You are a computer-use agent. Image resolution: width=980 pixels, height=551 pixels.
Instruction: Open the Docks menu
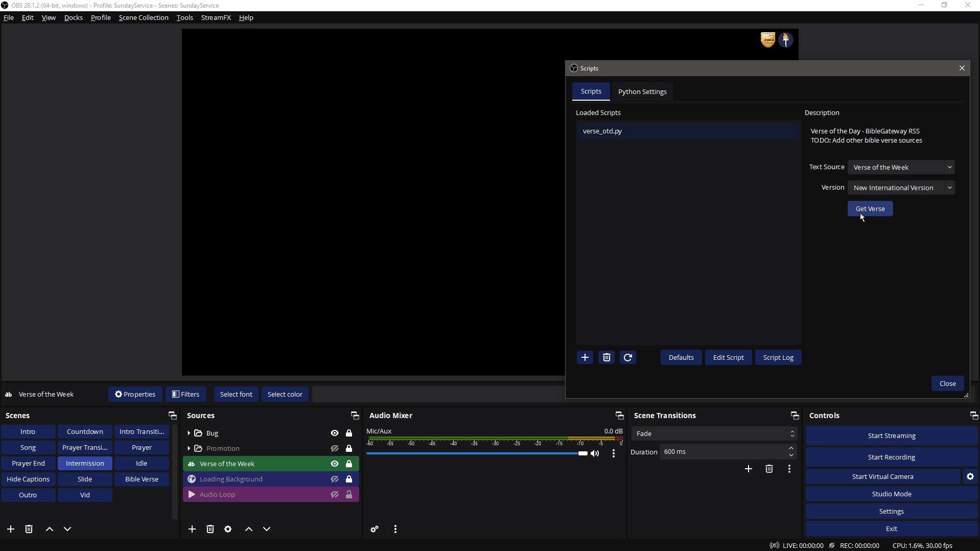pyautogui.click(x=73, y=17)
